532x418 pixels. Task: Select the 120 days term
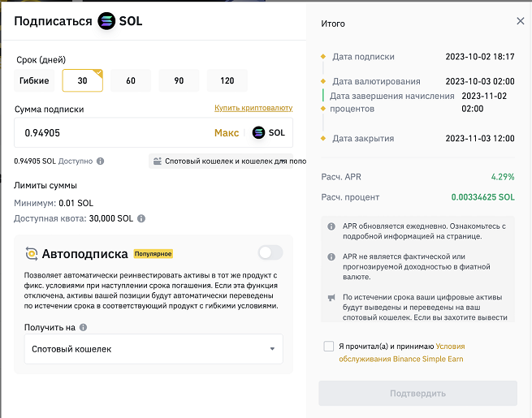[x=227, y=80]
